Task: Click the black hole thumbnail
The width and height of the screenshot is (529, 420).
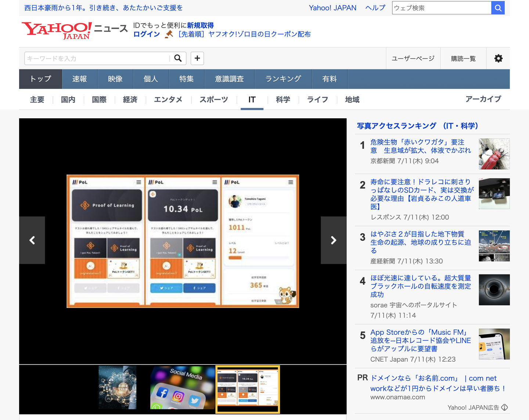Action: [494, 290]
